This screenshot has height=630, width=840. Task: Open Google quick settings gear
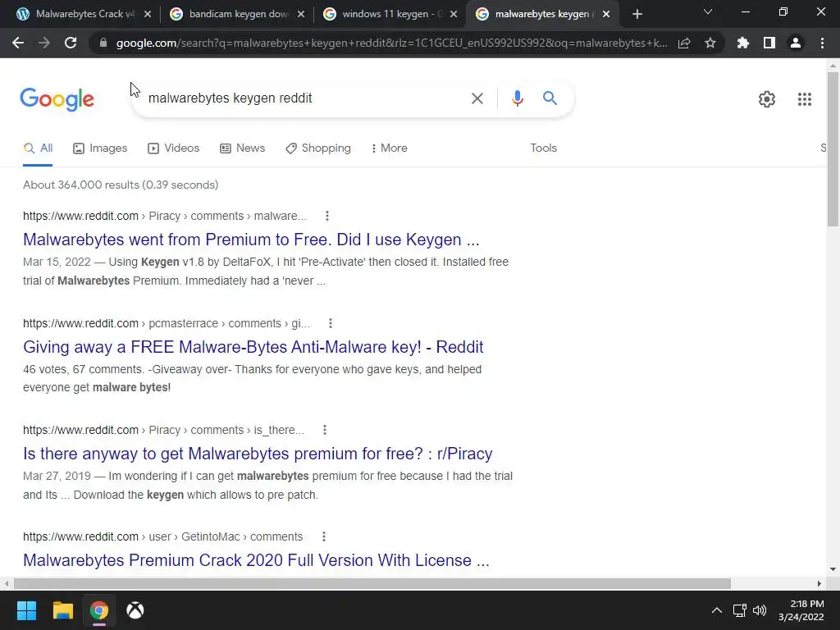767,99
